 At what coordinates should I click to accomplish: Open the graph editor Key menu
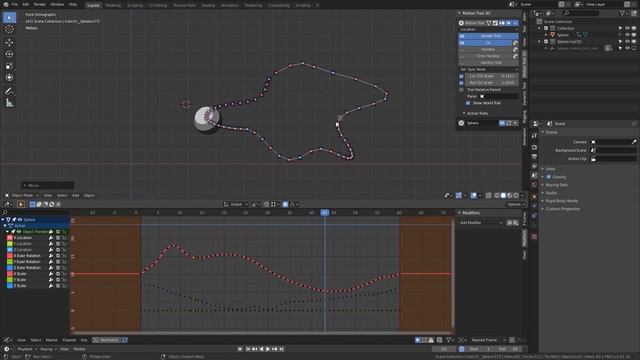[84, 340]
